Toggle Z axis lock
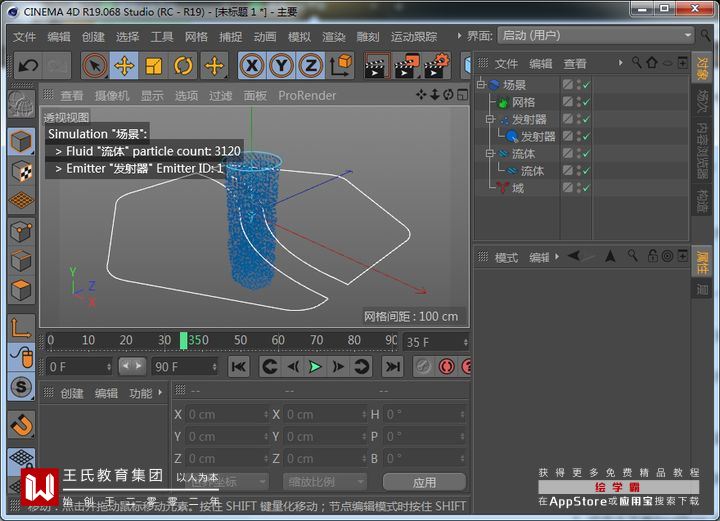 click(311, 66)
